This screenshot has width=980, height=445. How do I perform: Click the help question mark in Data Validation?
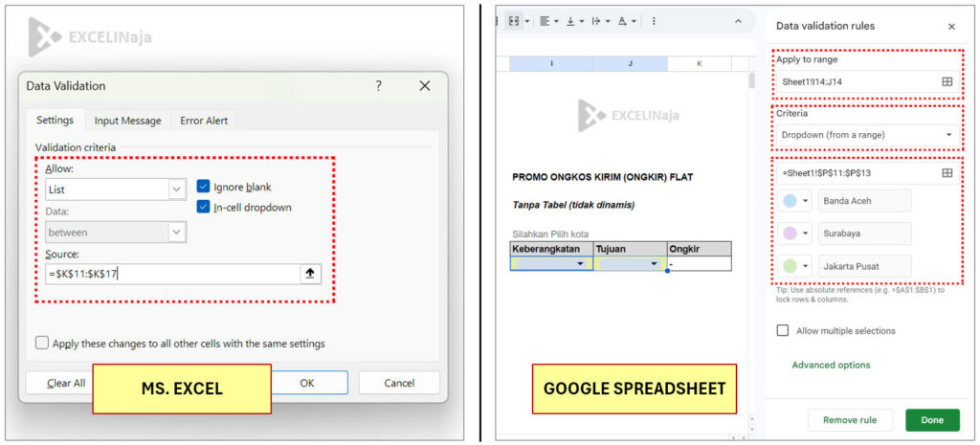coord(378,86)
